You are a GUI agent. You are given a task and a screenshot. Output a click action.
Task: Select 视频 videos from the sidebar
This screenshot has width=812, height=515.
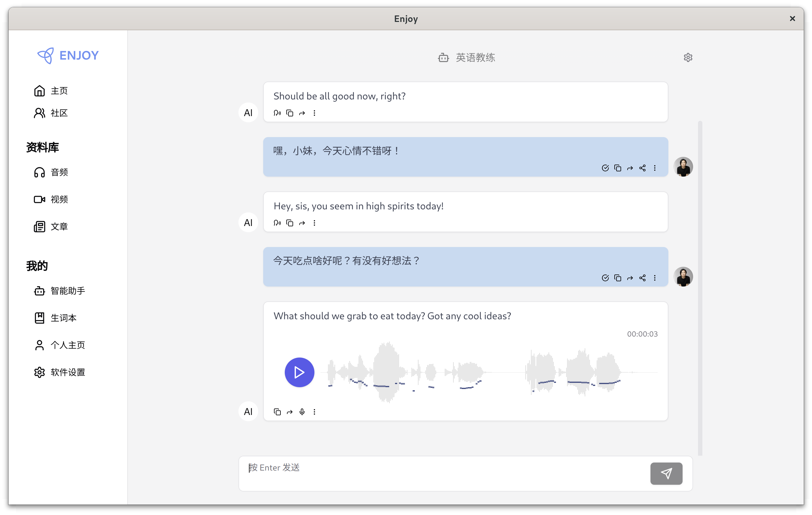59,199
